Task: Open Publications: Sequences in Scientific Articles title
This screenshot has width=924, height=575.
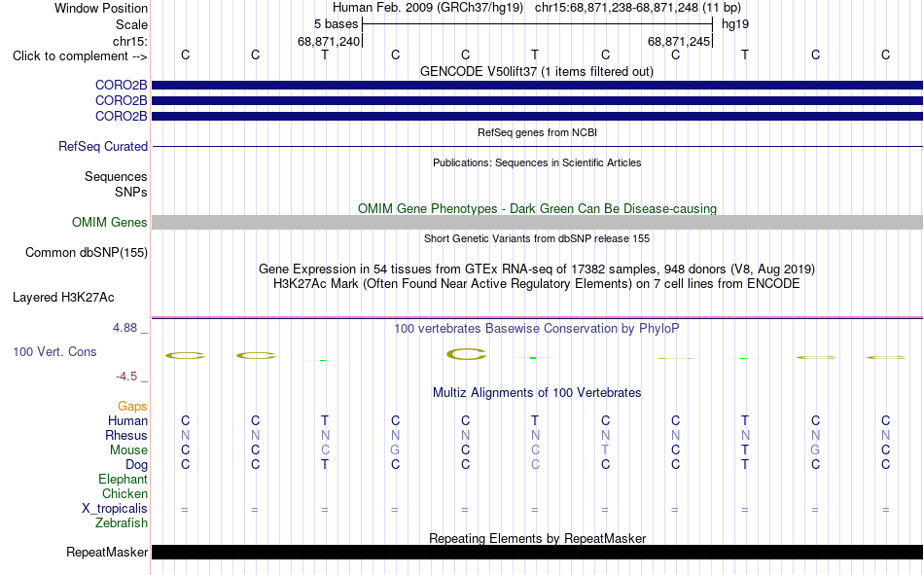Action: [x=537, y=162]
